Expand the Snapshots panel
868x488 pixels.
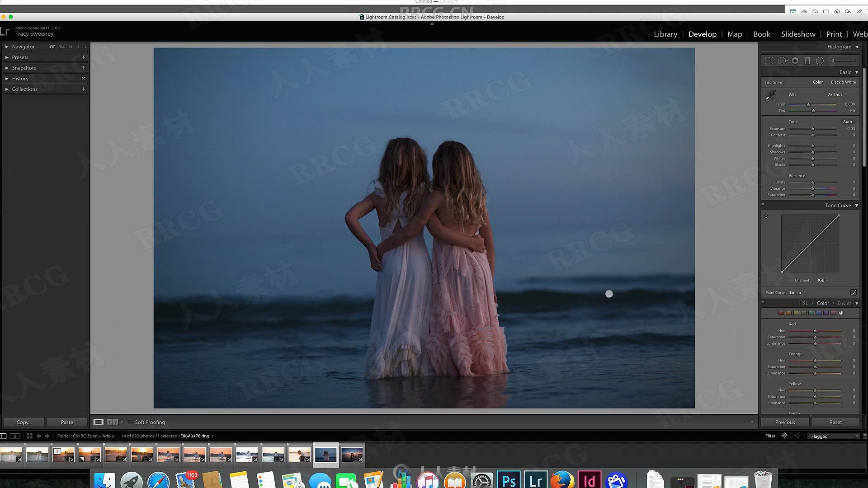pyautogui.click(x=7, y=68)
